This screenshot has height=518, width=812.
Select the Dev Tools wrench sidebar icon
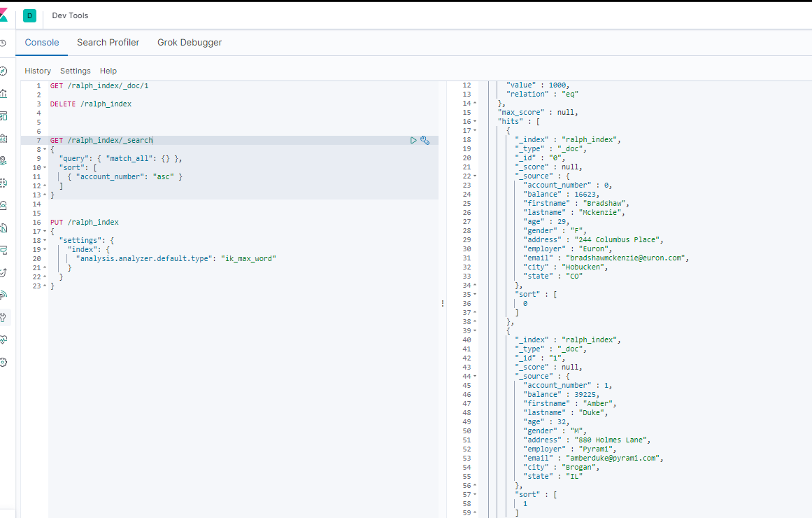[3, 317]
